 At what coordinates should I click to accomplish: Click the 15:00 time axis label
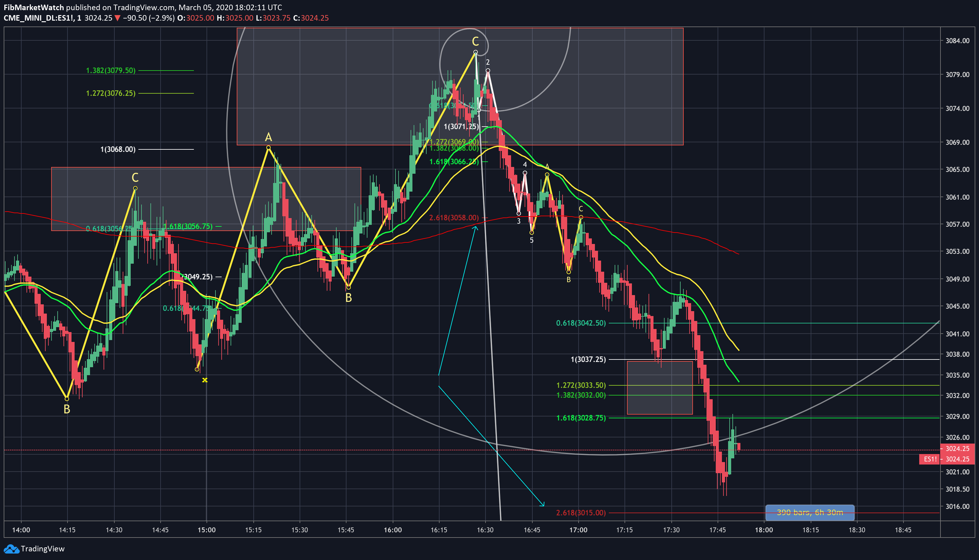(207, 530)
